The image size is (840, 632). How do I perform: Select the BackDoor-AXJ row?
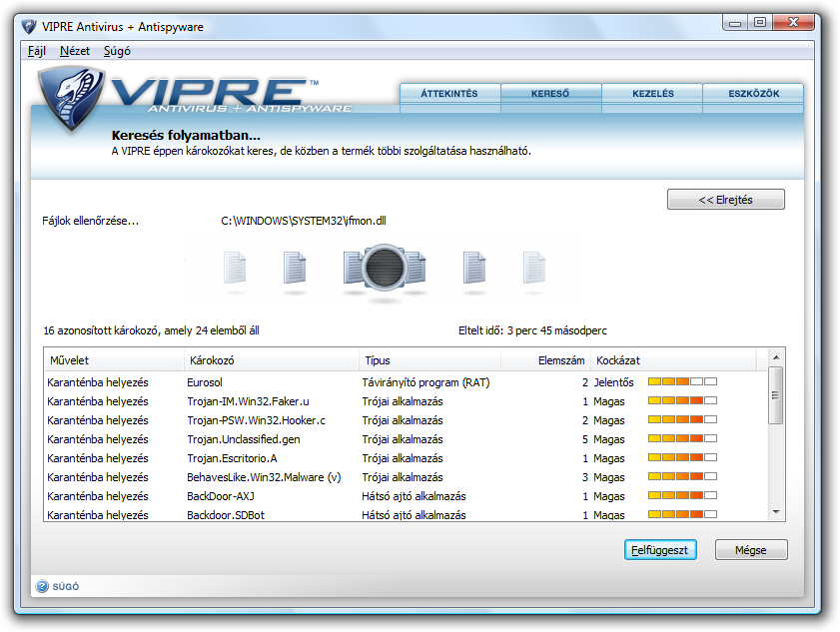(407, 496)
